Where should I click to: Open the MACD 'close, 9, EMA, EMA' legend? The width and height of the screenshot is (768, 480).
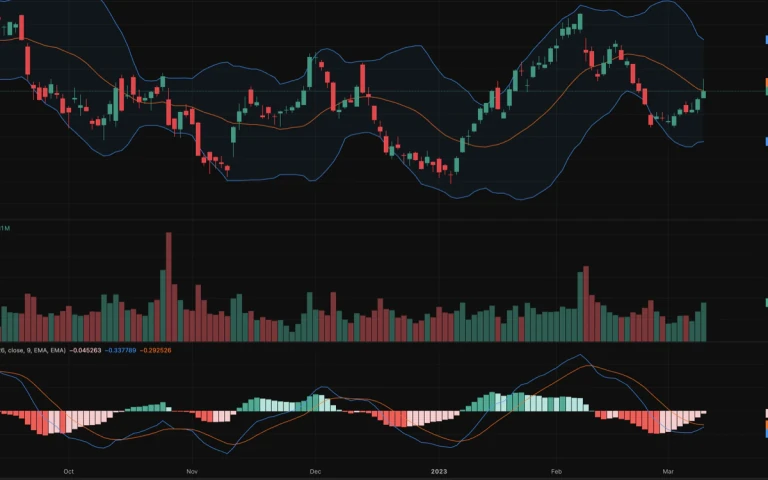33,351
